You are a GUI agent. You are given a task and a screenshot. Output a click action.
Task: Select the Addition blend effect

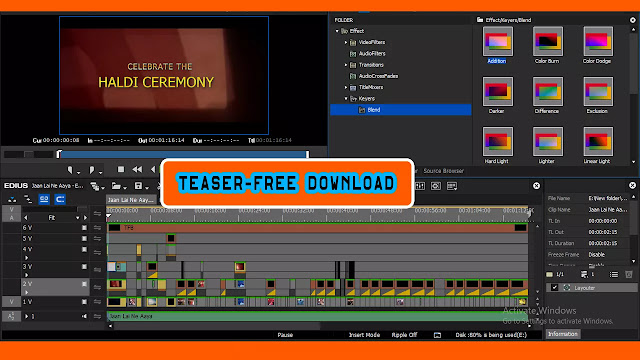[x=497, y=45]
